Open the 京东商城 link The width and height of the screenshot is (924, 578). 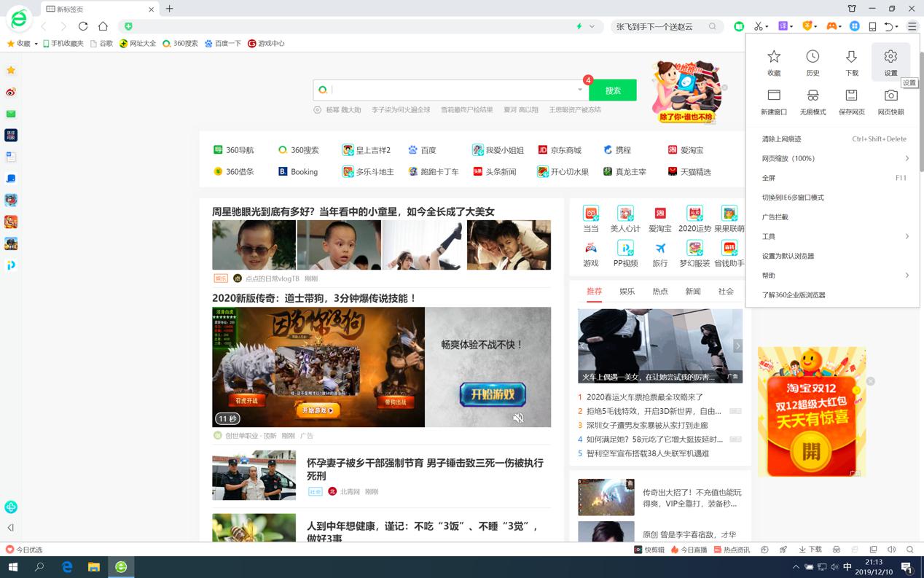pyautogui.click(x=560, y=150)
